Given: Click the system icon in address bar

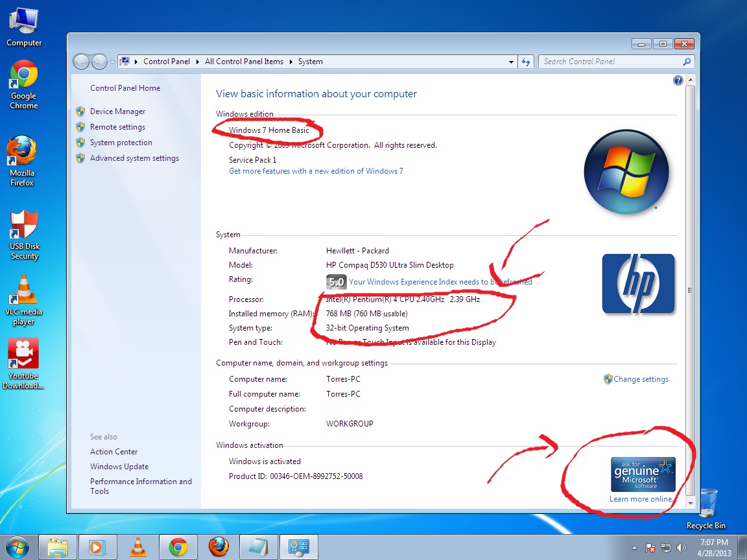Looking at the screenshot, I should tap(124, 62).
